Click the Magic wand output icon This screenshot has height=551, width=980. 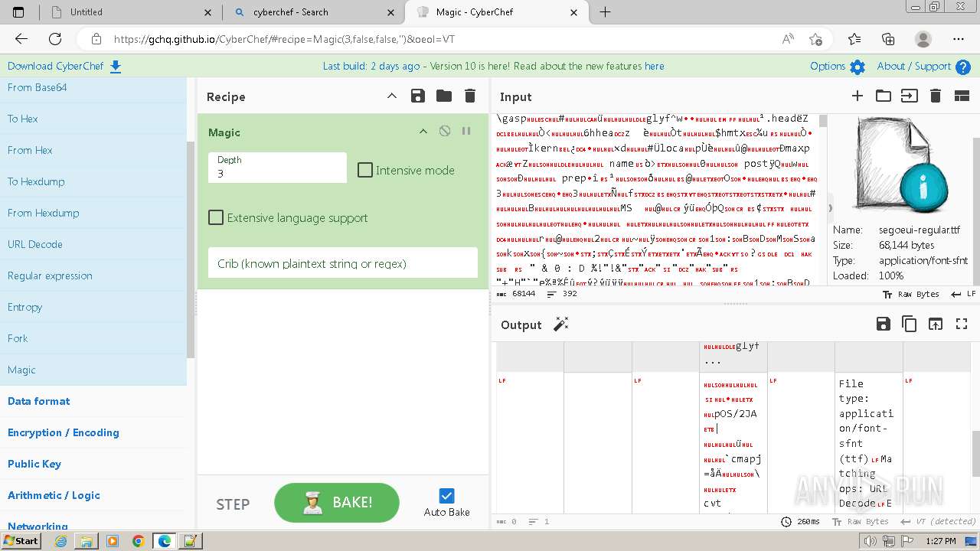pos(561,324)
